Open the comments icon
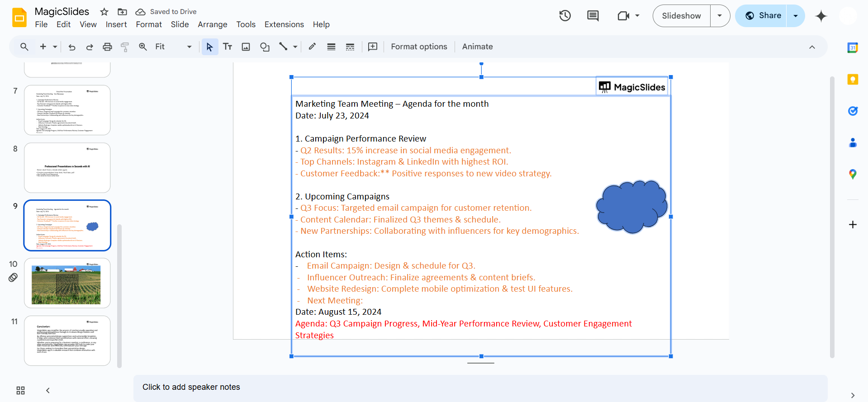Image resolution: width=868 pixels, height=402 pixels. click(x=593, y=16)
